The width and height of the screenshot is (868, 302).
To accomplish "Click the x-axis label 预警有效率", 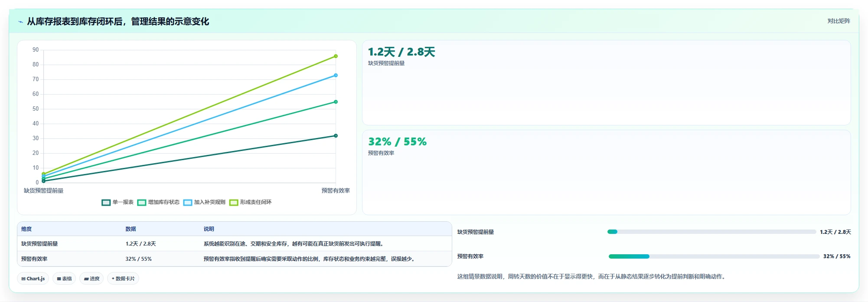I will click(336, 190).
